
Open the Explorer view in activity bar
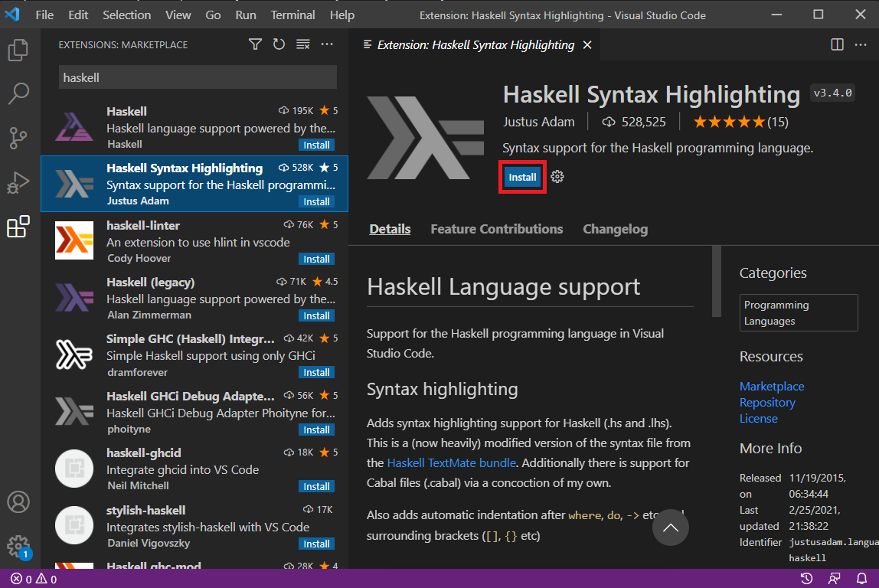(18, 50)
